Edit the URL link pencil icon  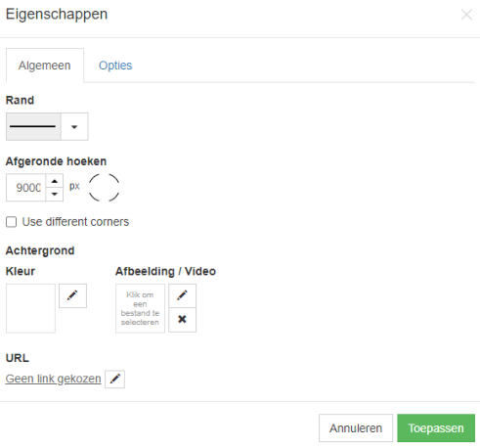tap(114, 379)
